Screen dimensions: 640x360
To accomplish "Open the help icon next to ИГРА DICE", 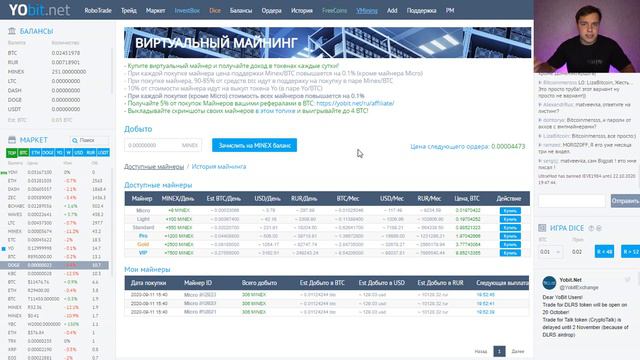I will coord(591,228).
